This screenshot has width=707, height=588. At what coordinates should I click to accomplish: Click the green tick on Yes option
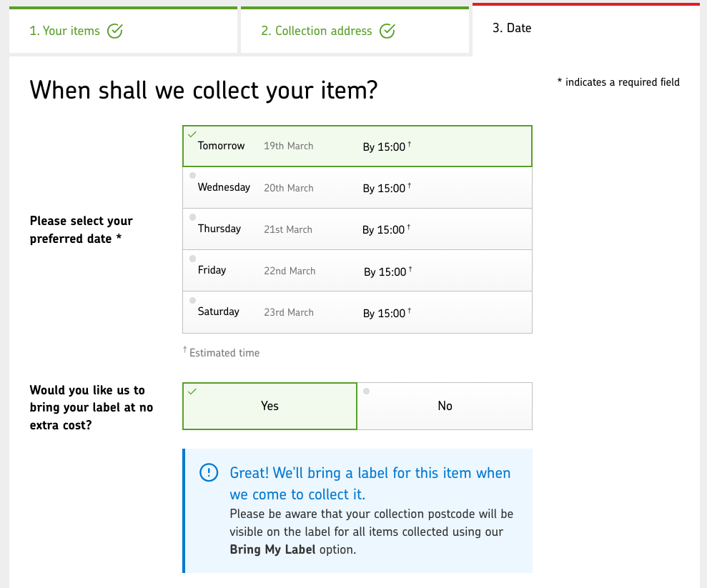click(x=192, y=391)
